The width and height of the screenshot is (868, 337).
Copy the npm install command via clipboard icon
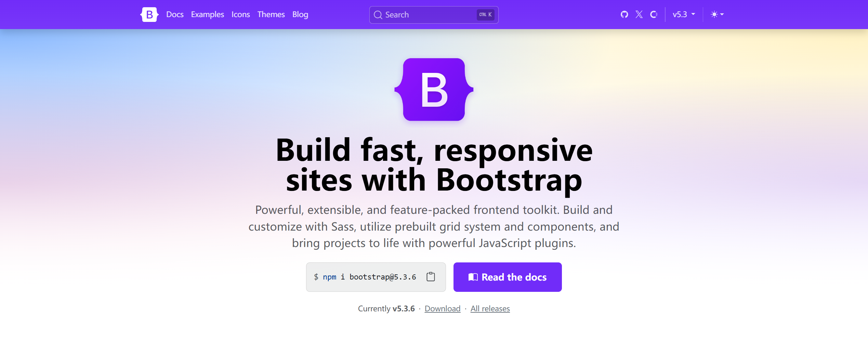[430, 277]
